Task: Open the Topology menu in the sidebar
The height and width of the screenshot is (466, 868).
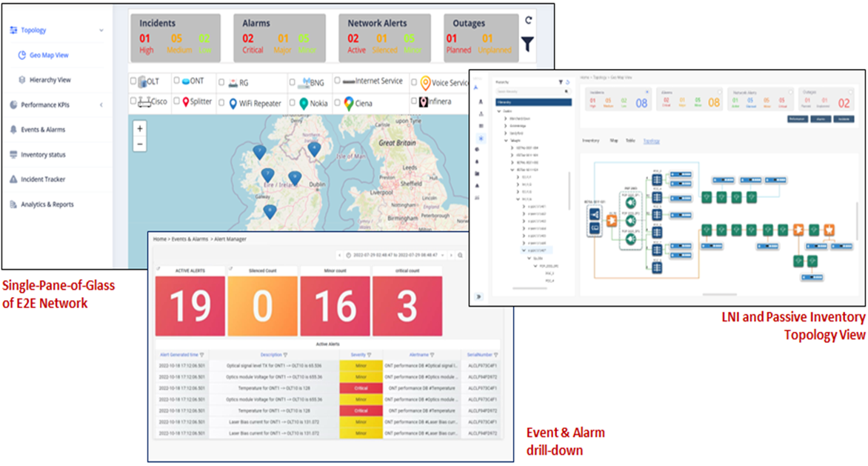Action: click(33, 30)
